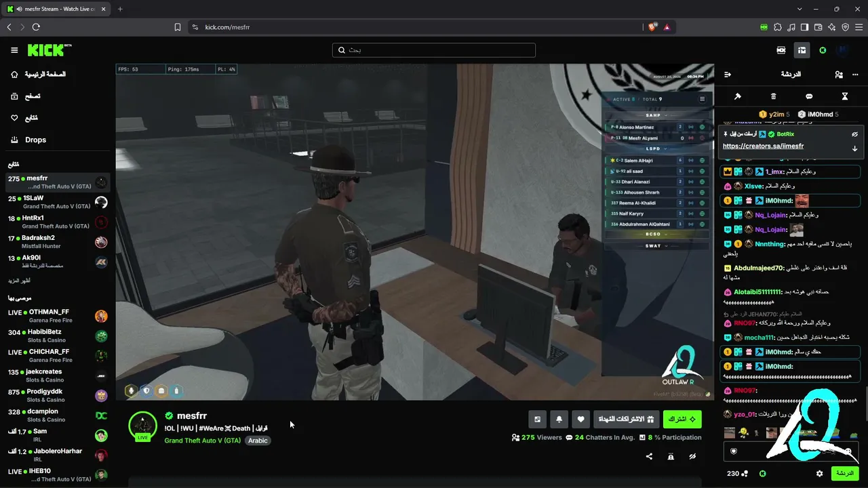The height and width of the screenshot is (488, 868).
Task: Open the Brave Wallet icon
Action: pyautogui.click(x=818, y=27)
